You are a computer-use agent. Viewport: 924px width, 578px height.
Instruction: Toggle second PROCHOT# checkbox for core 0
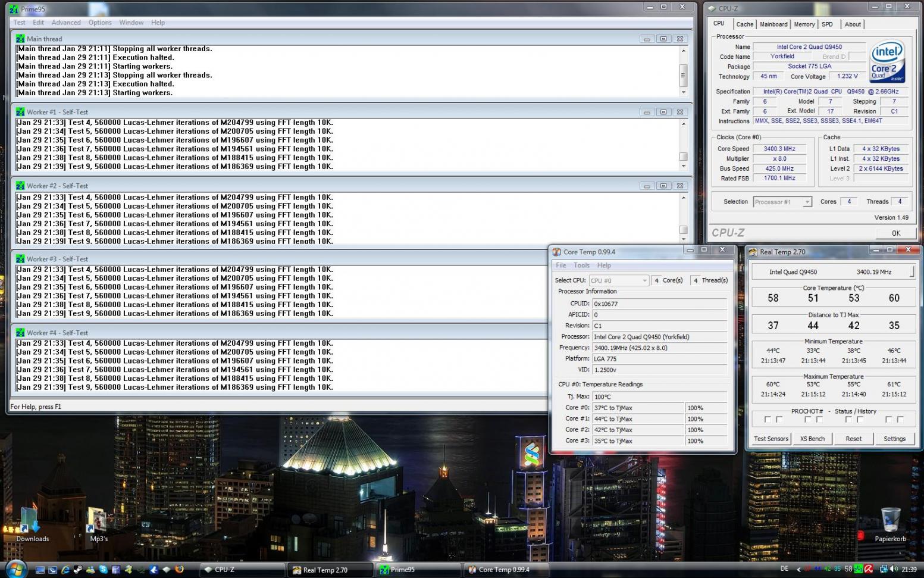coord(779,420)
